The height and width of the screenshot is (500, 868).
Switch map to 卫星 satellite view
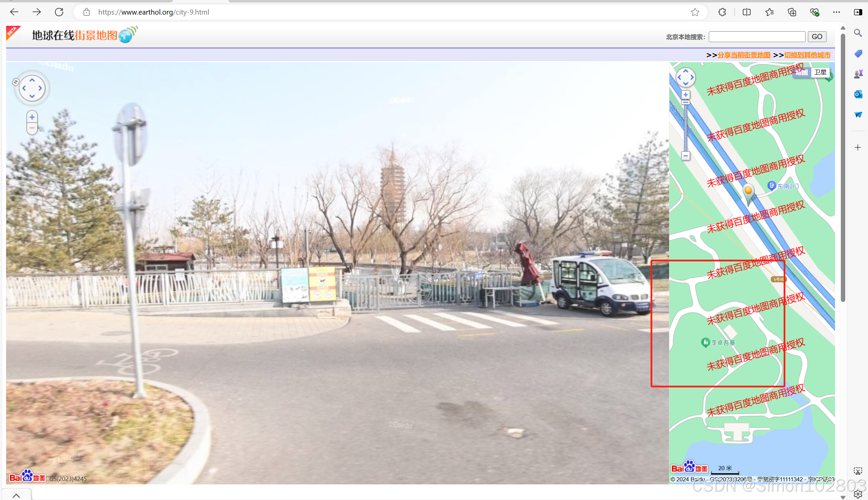tap(820, 72)
